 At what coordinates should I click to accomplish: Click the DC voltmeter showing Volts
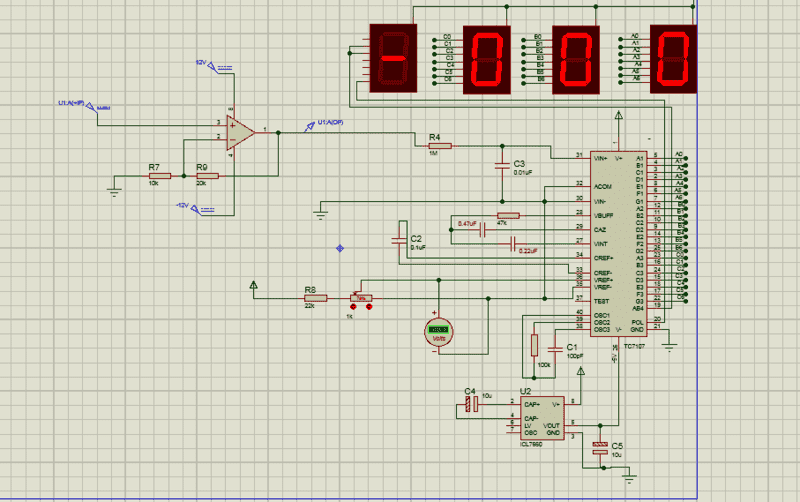437,332
